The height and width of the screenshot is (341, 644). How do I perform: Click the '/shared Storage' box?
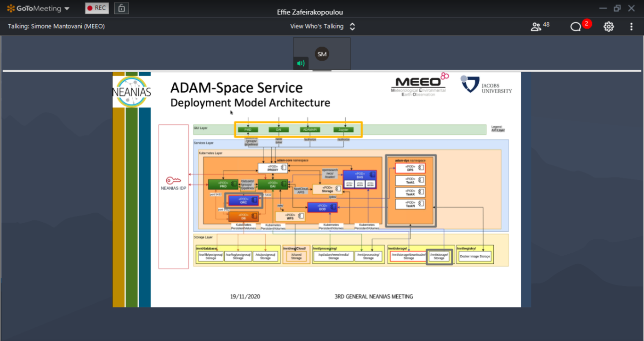coord(296,256)
